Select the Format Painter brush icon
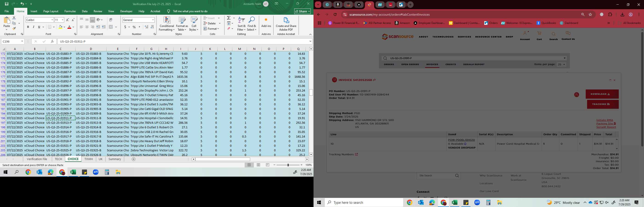 (x=14, y=28)
